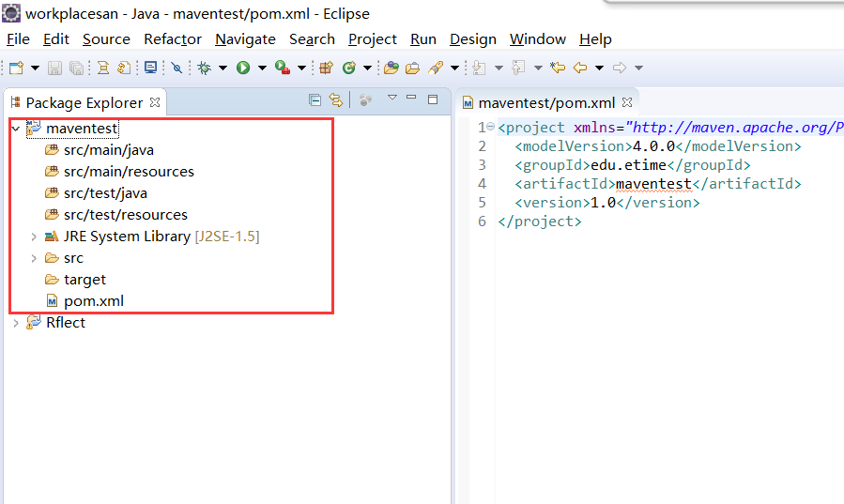
Task: Click the Next Annotation icon
Action: point(479,68)
